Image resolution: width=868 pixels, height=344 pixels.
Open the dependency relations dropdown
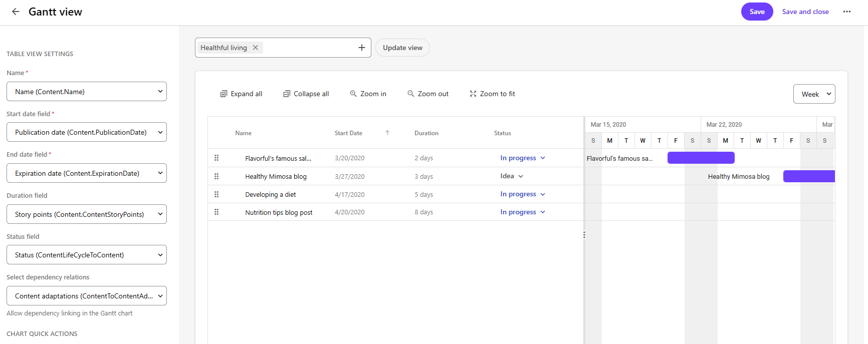coord(87,296)
